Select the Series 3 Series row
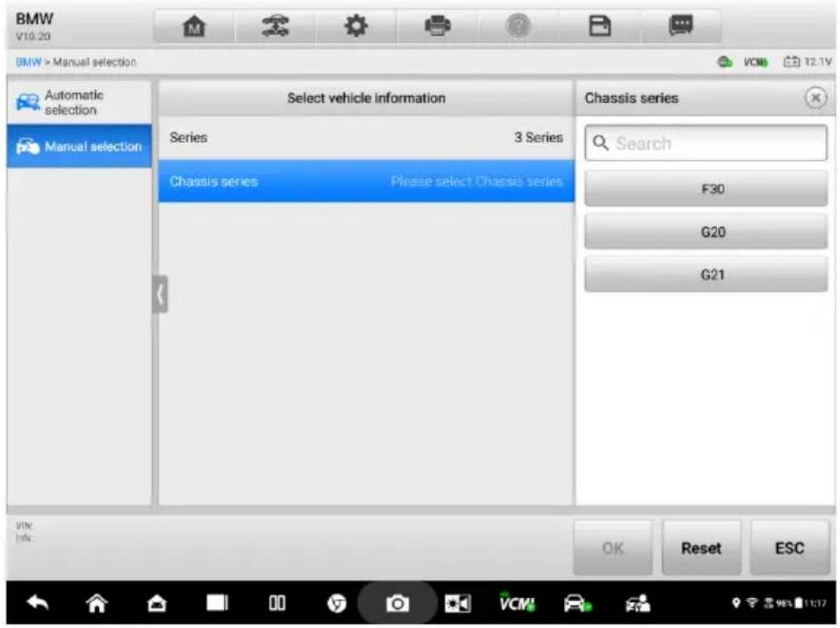Viewport: 840px width, 628px height. tap(366, 138)
